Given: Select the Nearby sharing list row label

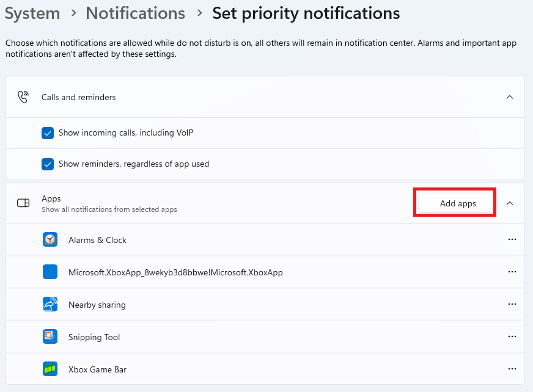Looking at the screenshot, I should 97,305.
